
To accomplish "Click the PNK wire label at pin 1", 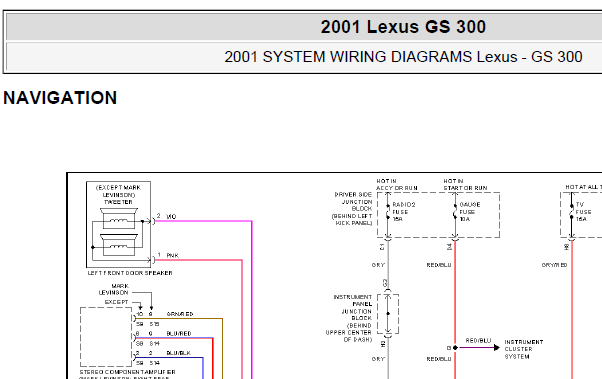I will [x=172, y=255].
